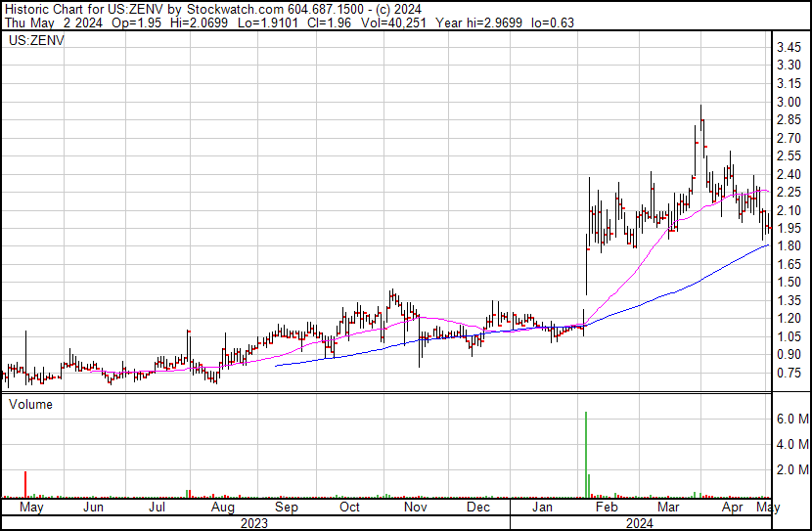Click the Jan month label on timeline
Image resolution: width=812 pixels, height=531 pixels.
point(541,509)
